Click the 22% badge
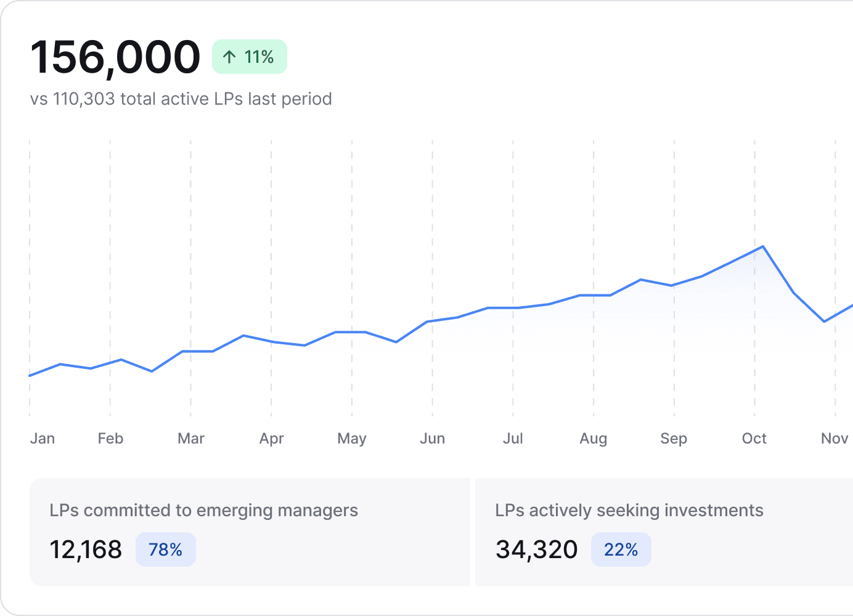 pos(621,549)
